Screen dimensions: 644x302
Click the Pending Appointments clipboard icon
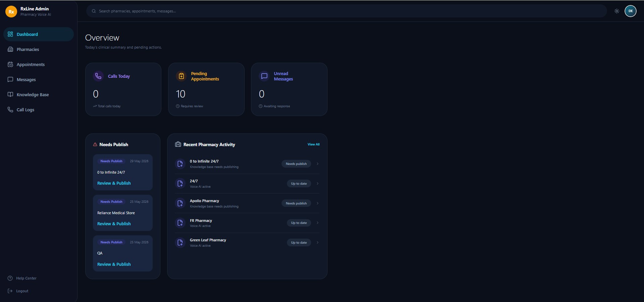[181, 76]
